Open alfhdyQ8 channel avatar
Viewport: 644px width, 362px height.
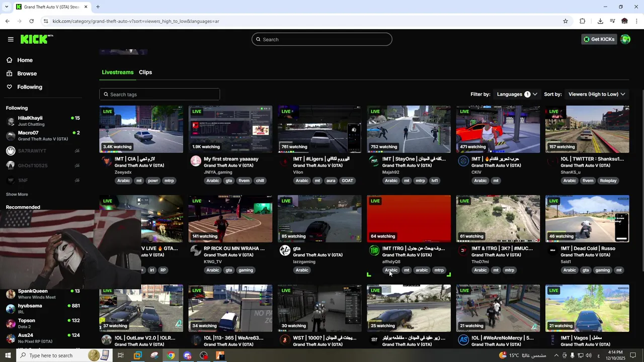pyautogui.click(x=374, y=250)
